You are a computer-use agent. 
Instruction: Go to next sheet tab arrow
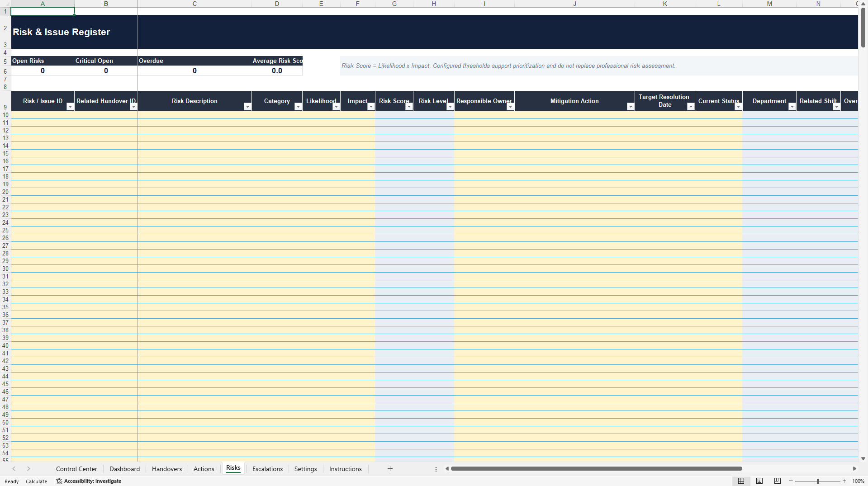(28, 469)
